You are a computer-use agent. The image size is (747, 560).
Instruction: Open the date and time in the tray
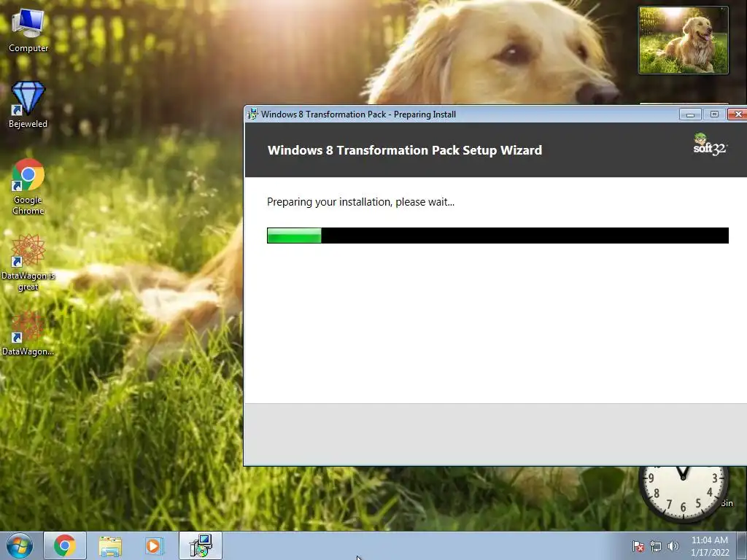710,546
